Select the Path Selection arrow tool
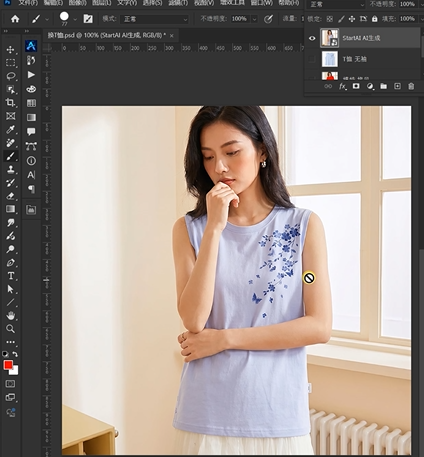 click(10, 289)
